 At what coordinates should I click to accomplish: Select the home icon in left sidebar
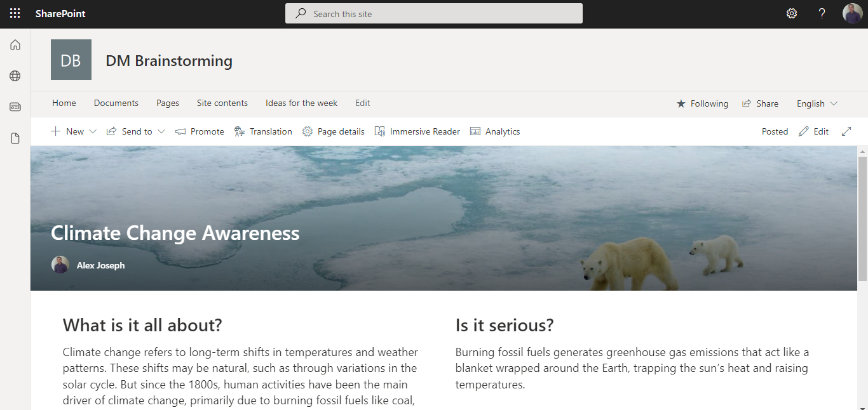pos(15,44)
